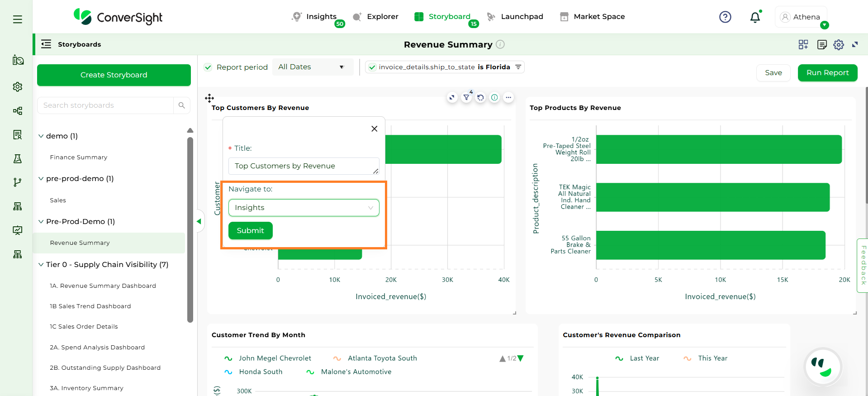
Task: Click the search storyboards magnifier icon
Action: click(181, 105)
